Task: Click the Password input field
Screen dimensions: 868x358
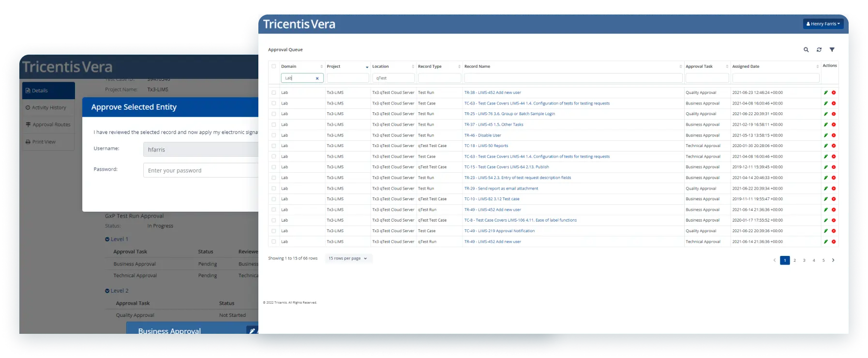Action: (201, 170)
